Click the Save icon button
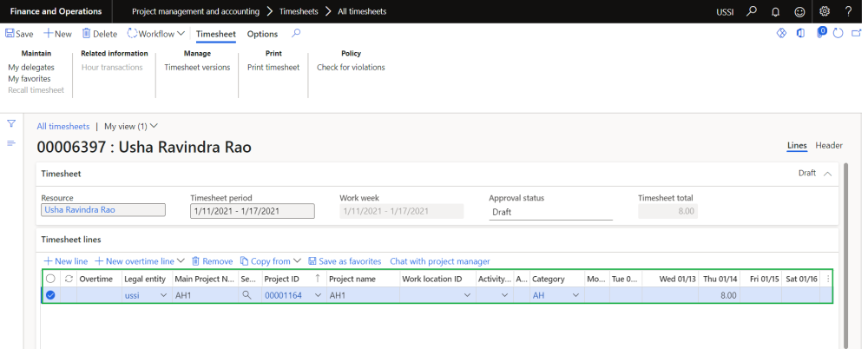The width and height of the screenshot is (868, 349). (19, 34)
